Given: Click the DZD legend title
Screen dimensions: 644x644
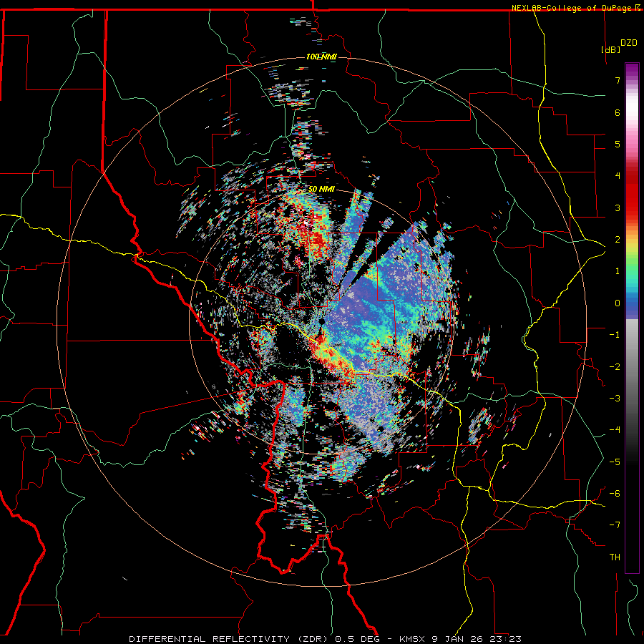Looking at the screenshot, I should (629, 43).
